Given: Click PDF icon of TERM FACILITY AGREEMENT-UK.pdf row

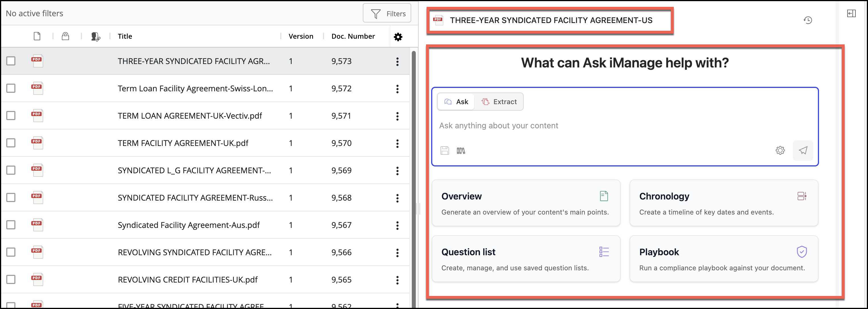Looking at the screenshot, I should (x=37, y=142).
